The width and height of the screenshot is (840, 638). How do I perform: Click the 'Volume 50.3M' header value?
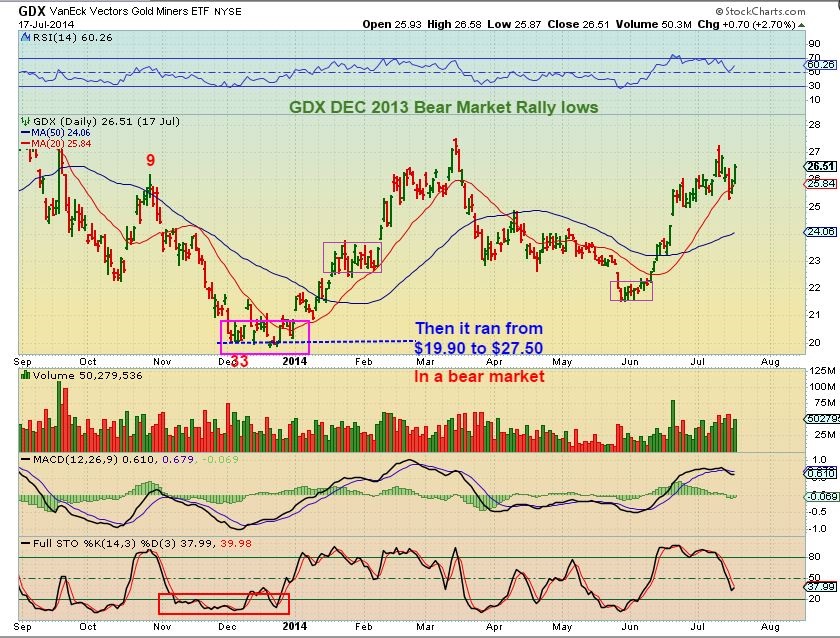[654, 24]
